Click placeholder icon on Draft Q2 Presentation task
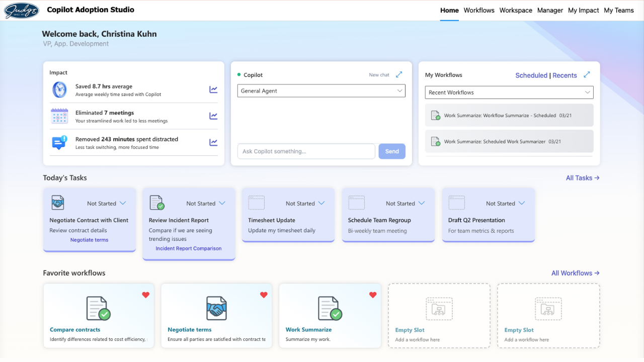Image resolution: width=644 pixels, height=362 pixels. click(x=457, y=203)
